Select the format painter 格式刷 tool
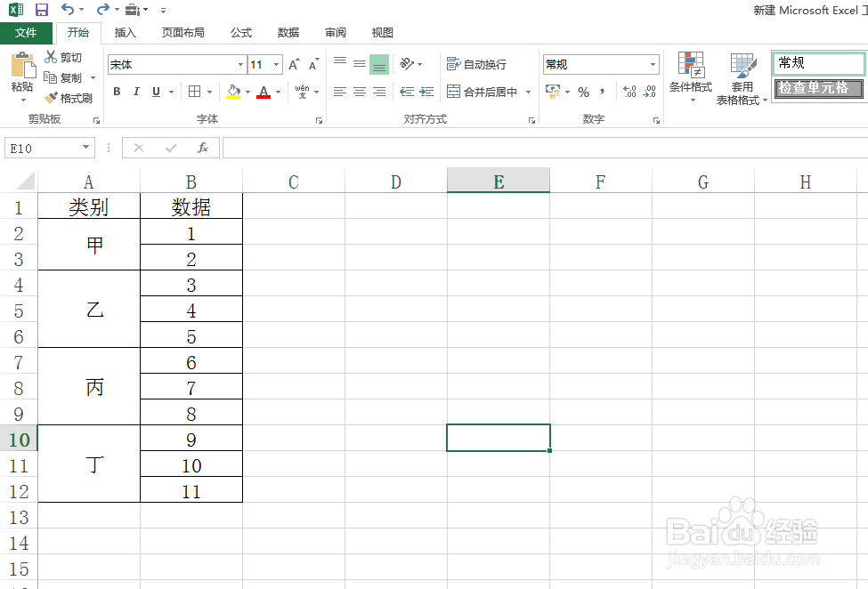The image size is (868, 589). (69, 98)
